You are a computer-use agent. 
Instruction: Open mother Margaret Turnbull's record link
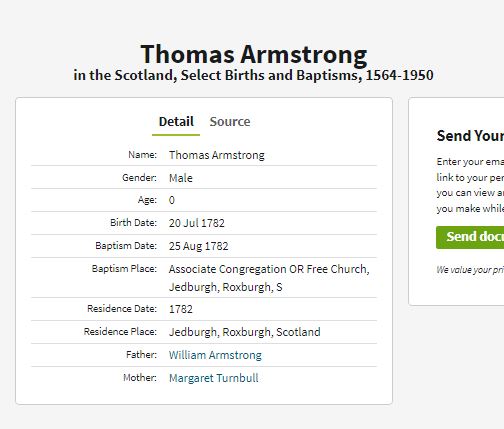213,378
